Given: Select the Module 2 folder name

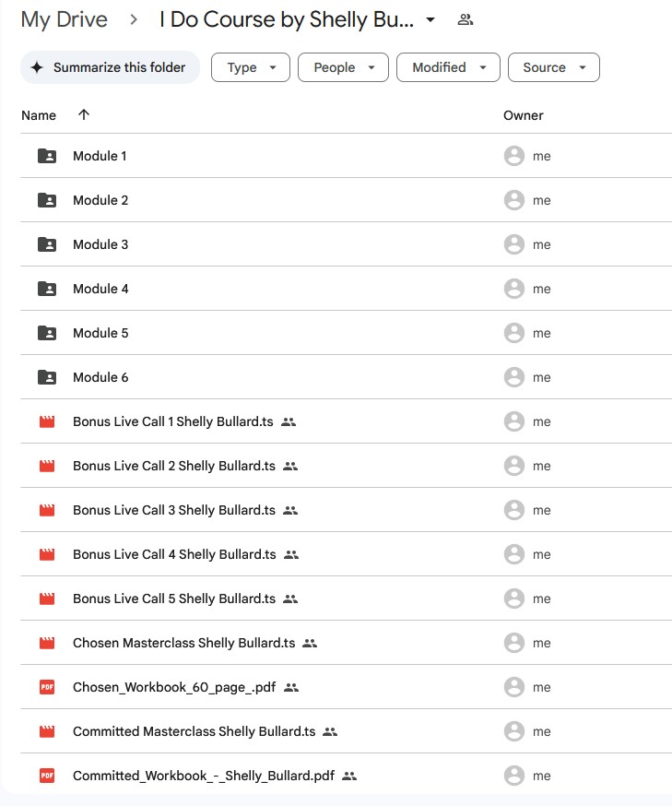Looking at the screenshot, I should (100, 200).
